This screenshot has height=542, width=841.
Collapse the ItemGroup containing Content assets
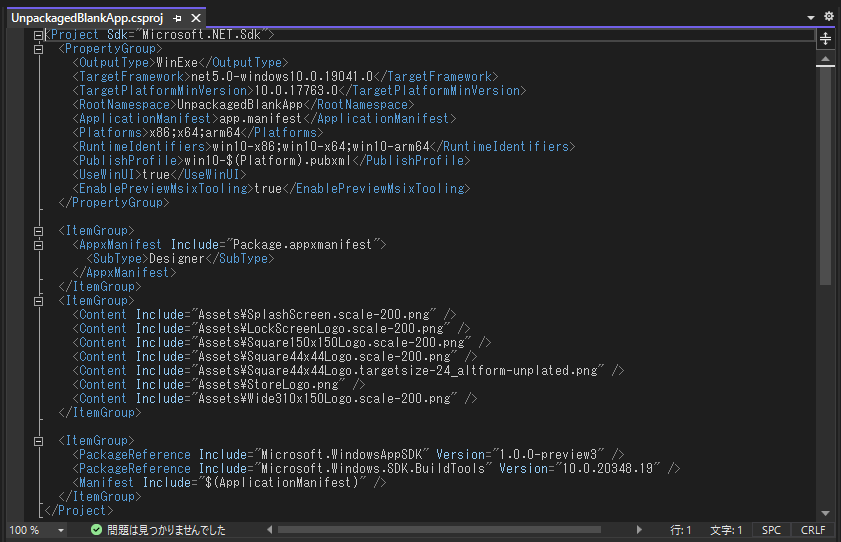click(39, 301)
